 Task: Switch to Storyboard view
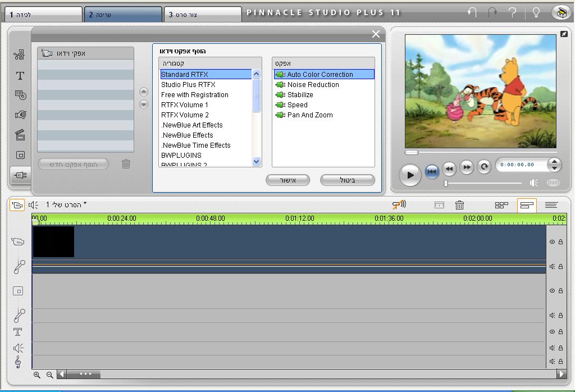pyautogui.click(x=501, y=205)
